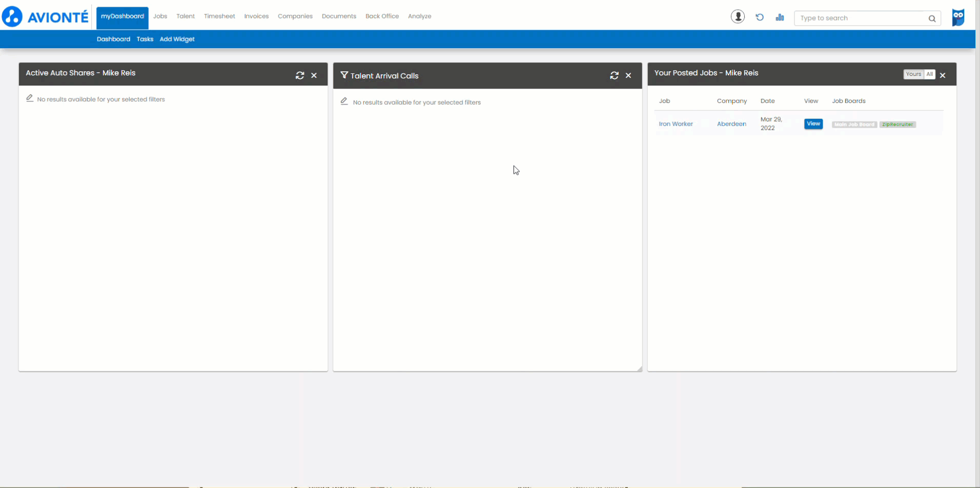Screen dimensions: 980x488
Task: Open the bar chart analytics icon
Action: pos(780,17)
